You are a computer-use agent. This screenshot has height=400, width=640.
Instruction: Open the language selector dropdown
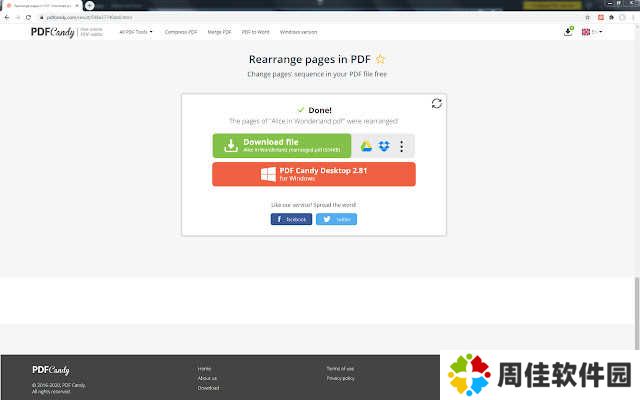point(591,32)
